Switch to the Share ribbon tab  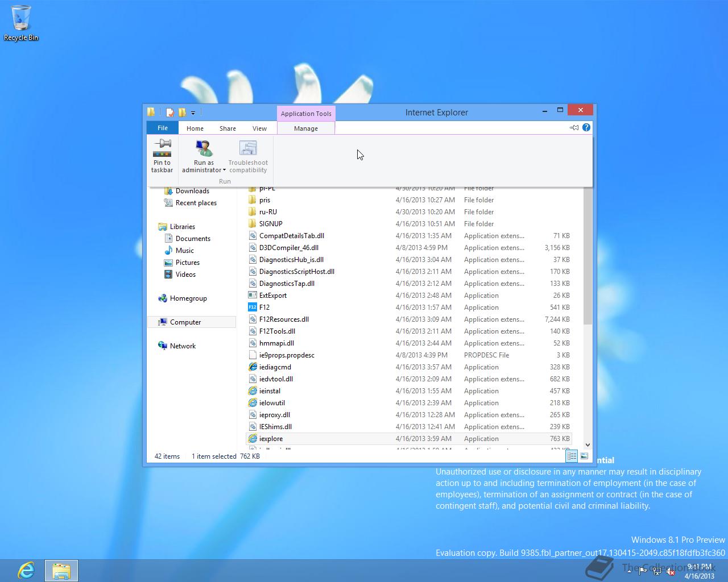click(x=227, y=128)
